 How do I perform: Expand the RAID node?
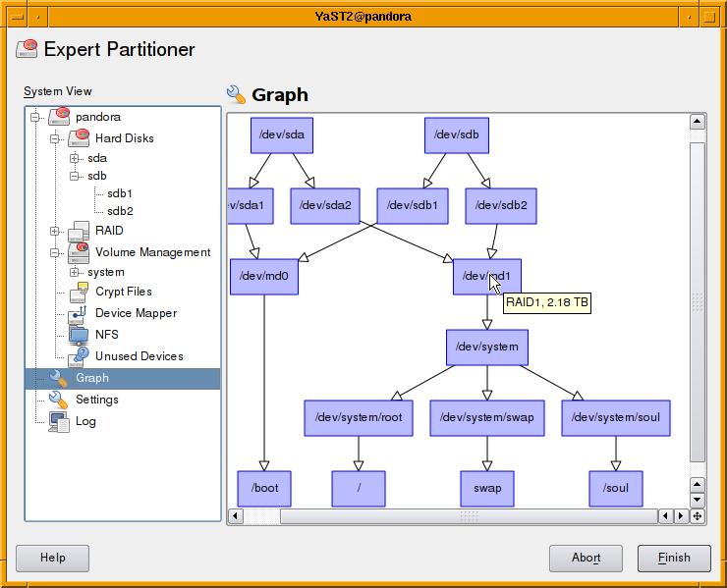[55, 231]
